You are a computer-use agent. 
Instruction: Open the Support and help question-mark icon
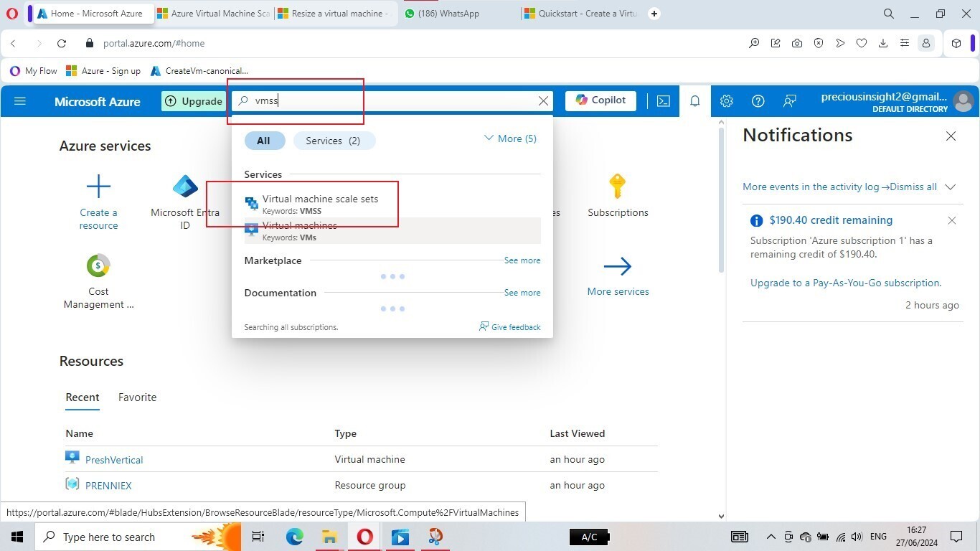[x=758, y=101]
